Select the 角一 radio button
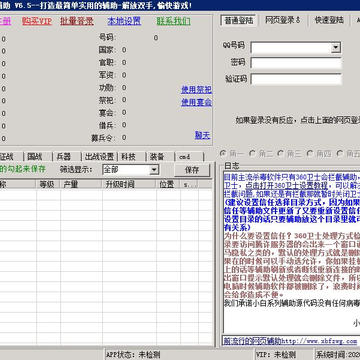The image size is (360, 360). coord(232,154)
